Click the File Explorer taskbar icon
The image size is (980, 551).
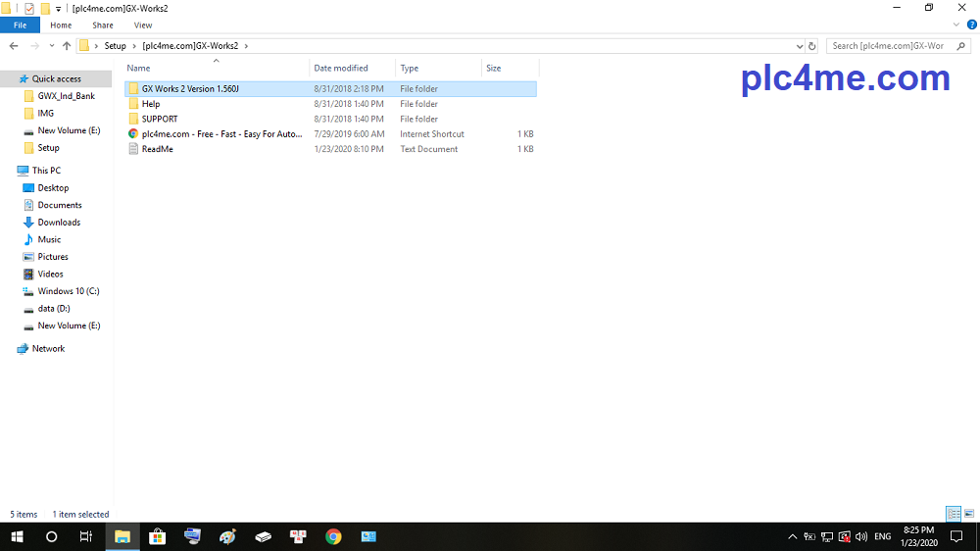(x=122, y=536)
